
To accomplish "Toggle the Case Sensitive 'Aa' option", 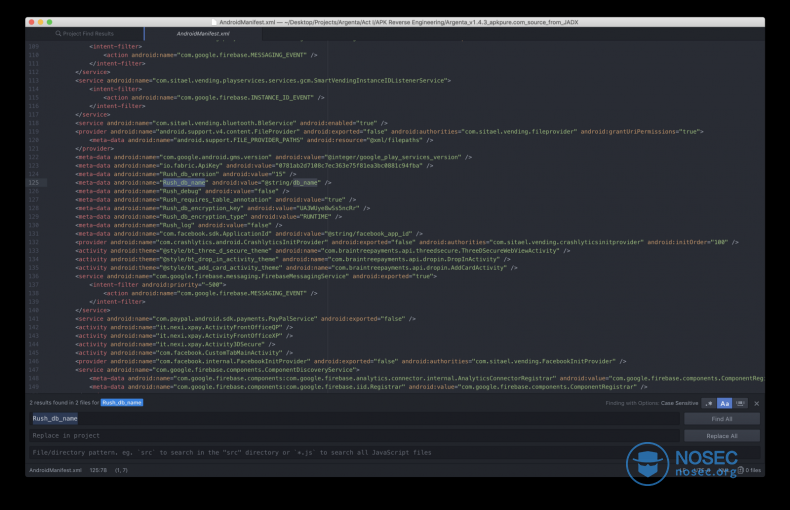I will tap(725, 403).
